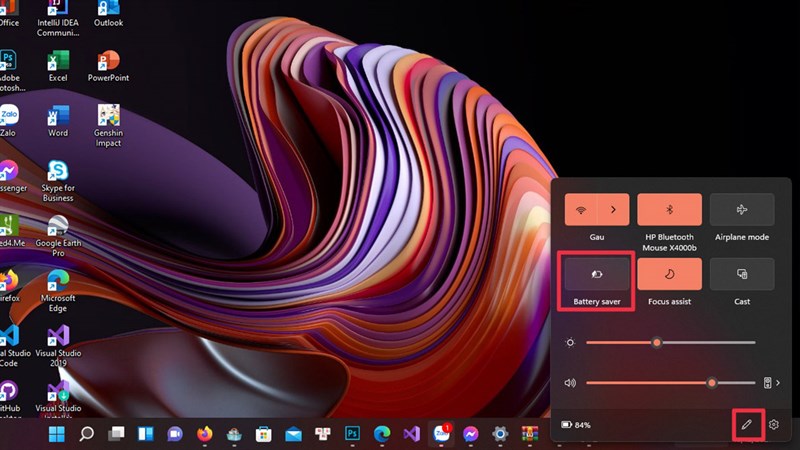Open IntelliJ IDEA Community desktop shortcut
Image resolution: width=800 pixels, height=450 pixels.
point(58,18)
